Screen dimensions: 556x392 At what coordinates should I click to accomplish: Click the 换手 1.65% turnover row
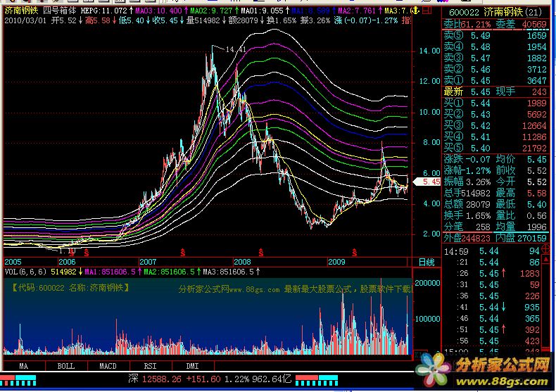(x=467, y=215)
